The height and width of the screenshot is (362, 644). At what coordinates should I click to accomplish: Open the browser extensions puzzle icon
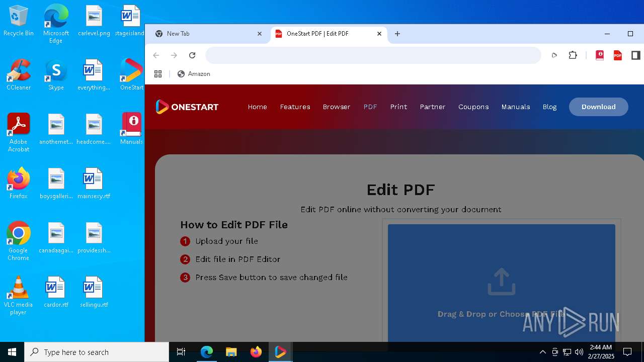573,55
